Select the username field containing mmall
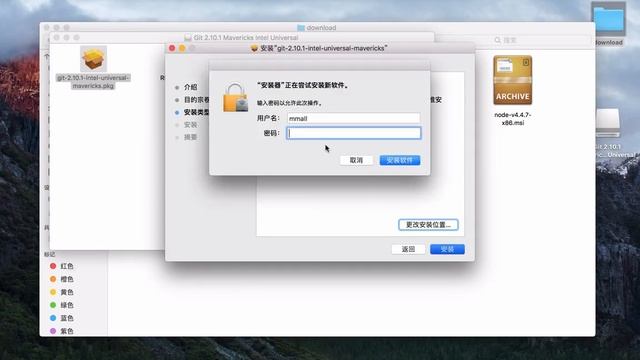640x360 pixels. click(353, 118)
